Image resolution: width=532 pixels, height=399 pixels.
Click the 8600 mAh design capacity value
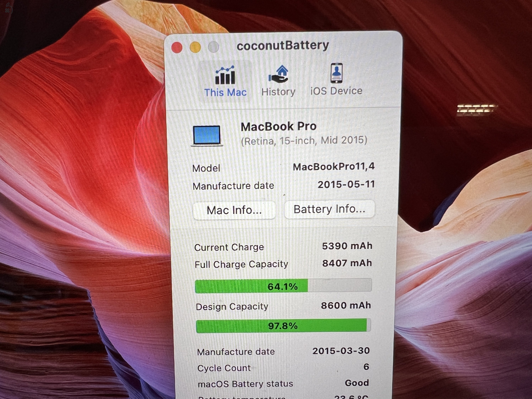[x=346, y=305]
